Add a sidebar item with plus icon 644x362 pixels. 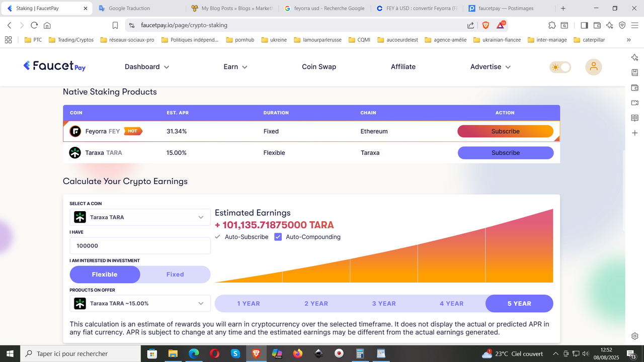pyautogui.click(x=635, y=133)
